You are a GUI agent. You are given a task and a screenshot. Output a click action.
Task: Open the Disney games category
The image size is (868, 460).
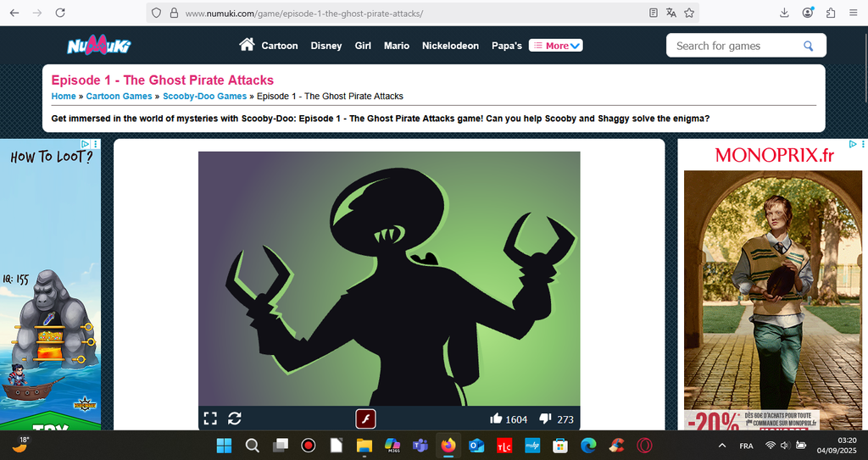[326, 46]
